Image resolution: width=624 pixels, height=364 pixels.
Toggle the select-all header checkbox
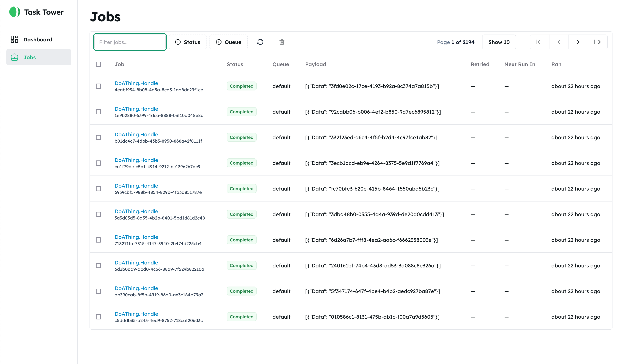point(99,64)
